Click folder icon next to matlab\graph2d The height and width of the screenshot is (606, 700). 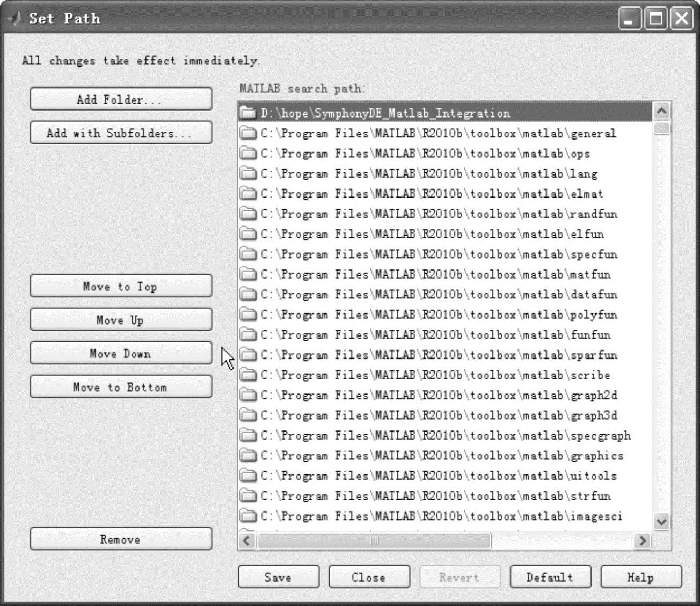point(247,395)
